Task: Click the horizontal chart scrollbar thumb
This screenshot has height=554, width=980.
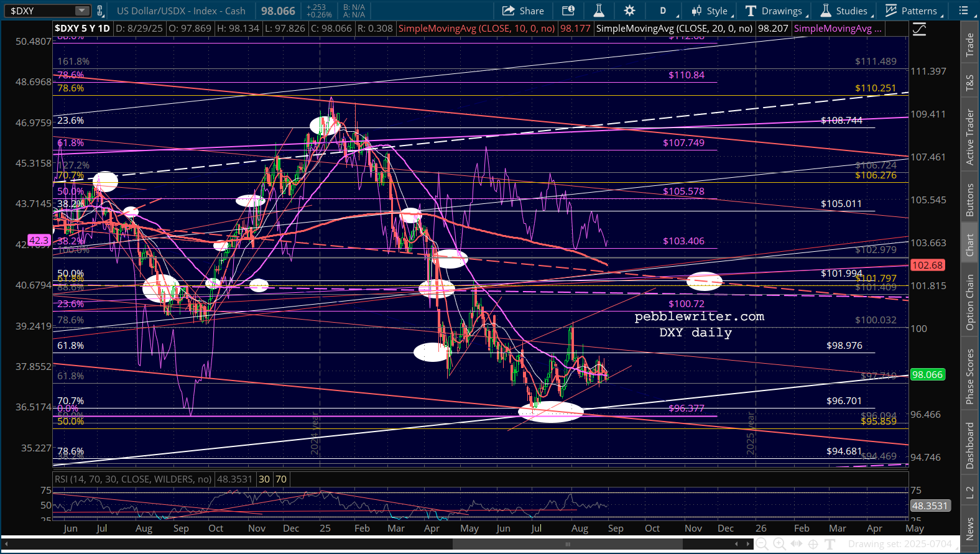Action: tap(567, 544)
